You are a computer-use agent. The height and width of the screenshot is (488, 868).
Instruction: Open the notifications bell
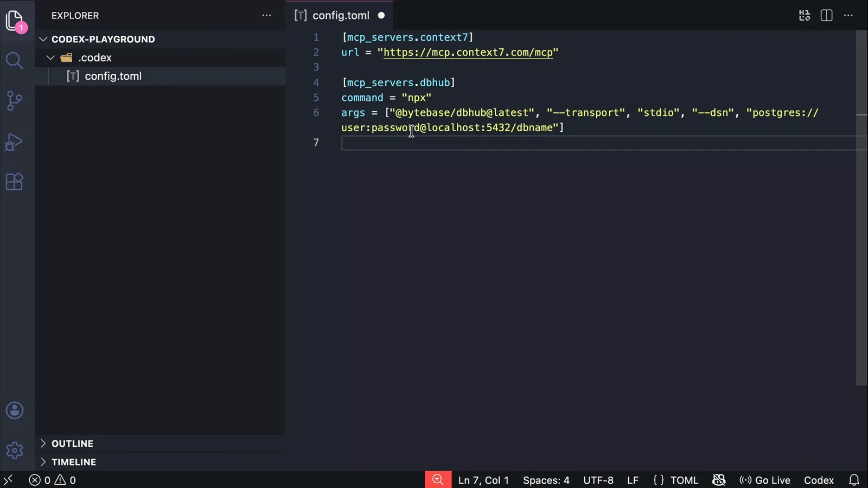[854, 480]
